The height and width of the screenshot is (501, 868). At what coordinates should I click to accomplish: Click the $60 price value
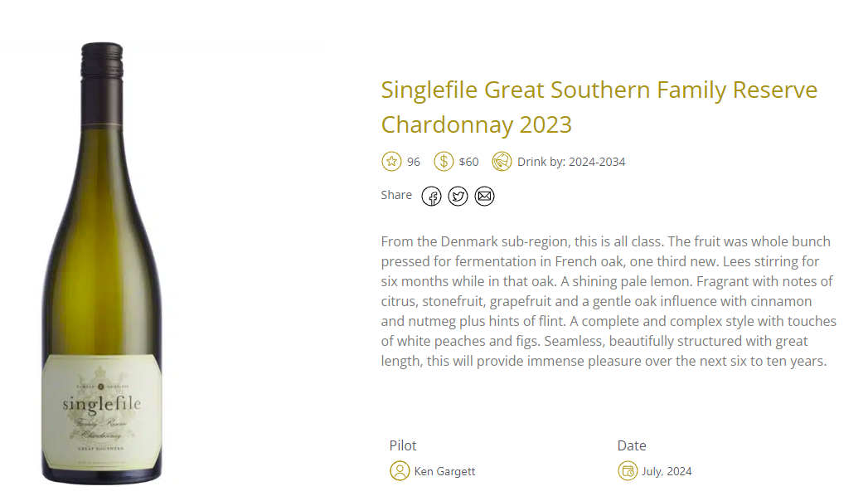469,163
